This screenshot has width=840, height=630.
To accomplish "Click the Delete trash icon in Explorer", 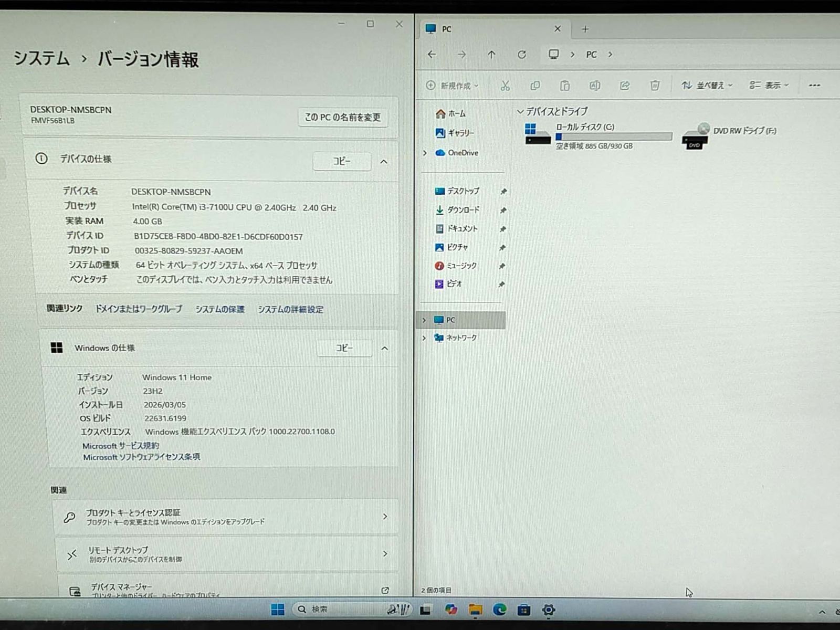I will point(655,86).
